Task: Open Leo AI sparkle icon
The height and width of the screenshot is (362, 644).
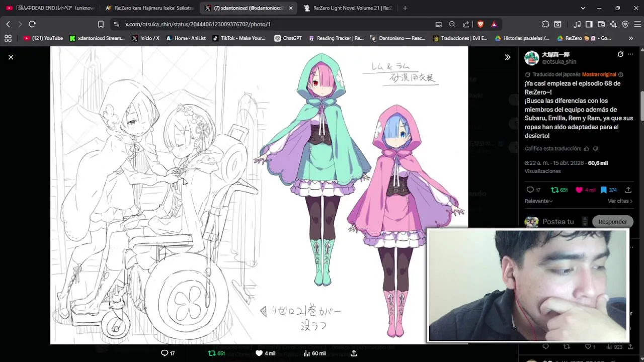Action: [613, 24]
